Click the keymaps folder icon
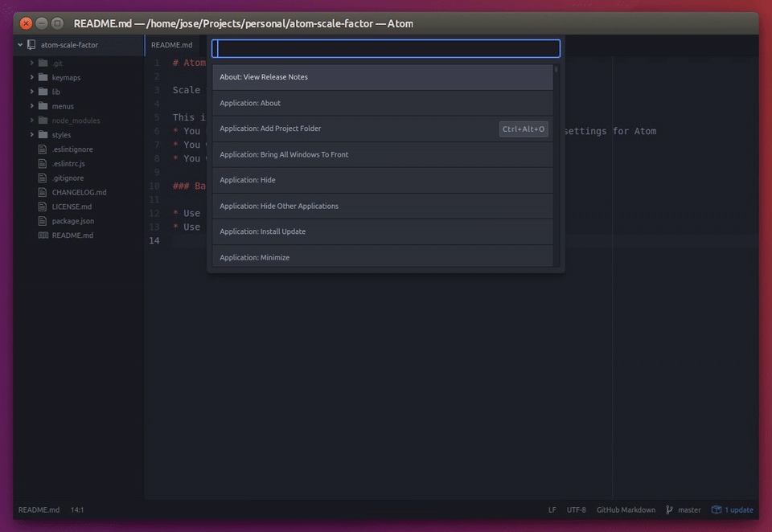This screenshot has width=772, height=532. coord(43,78)
